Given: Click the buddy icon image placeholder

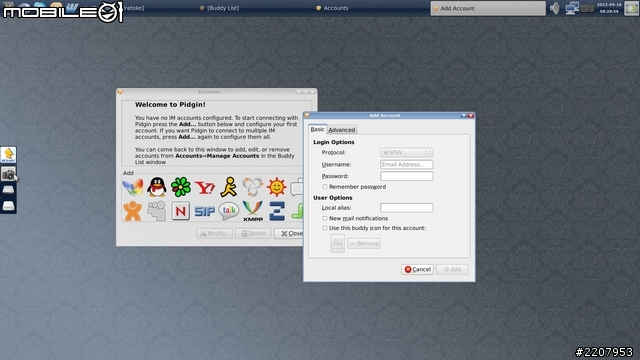Looking at the screenshot, I should click(338, 243).
